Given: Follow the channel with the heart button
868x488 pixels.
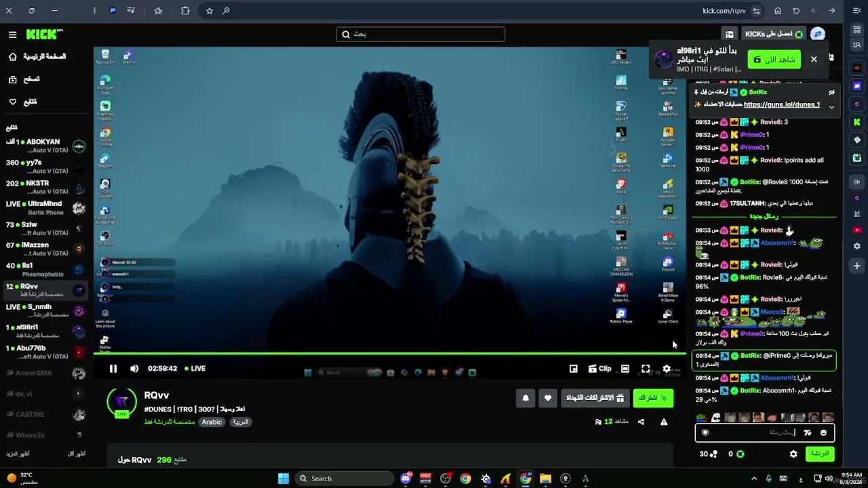Looking at the screenshot, I should pyautogui.click(x=548, y=398).
